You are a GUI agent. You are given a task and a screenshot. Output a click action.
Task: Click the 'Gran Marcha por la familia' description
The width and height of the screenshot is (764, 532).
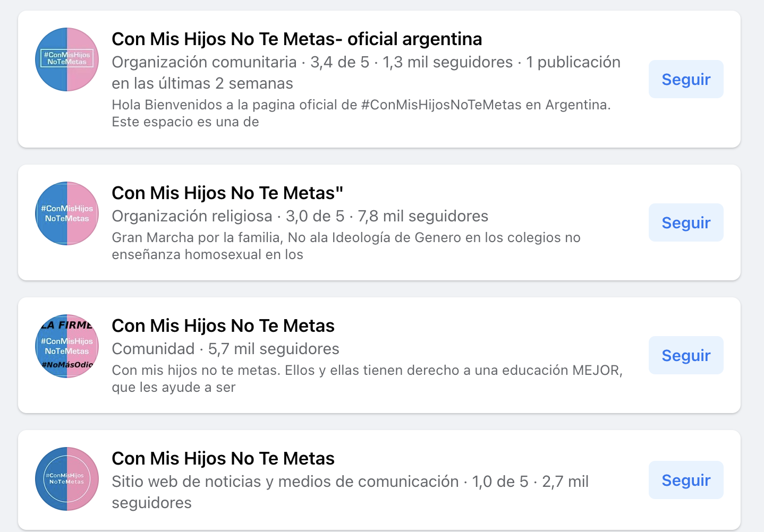[346, 246]
